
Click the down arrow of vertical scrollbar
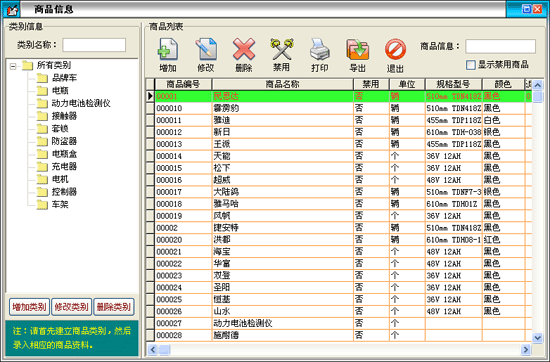coord(537,337)
